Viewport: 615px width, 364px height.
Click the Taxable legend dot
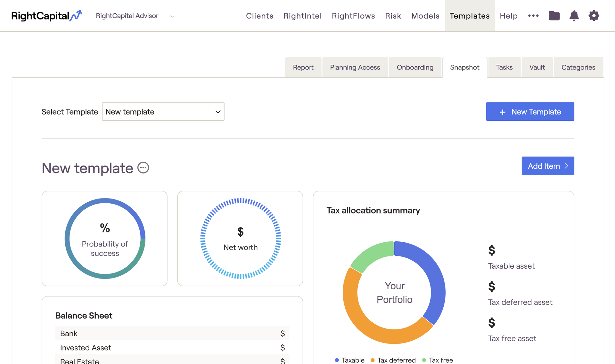pos(337,360)
